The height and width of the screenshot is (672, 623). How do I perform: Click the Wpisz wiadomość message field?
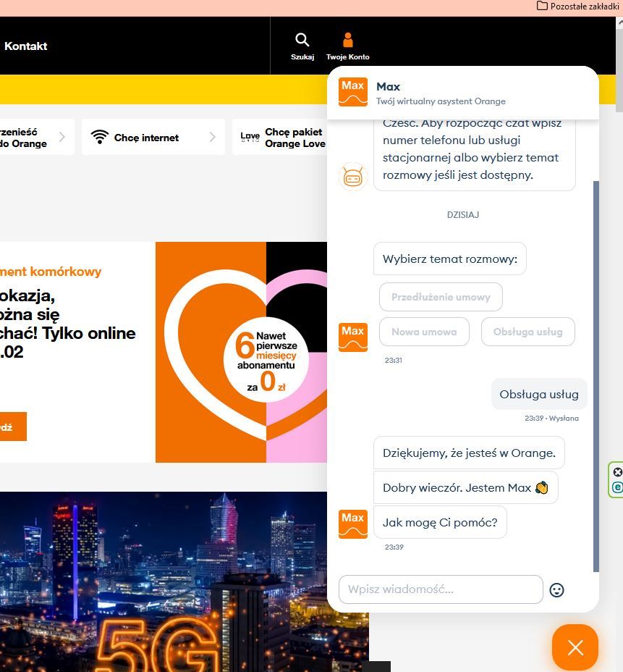point(441,589)
